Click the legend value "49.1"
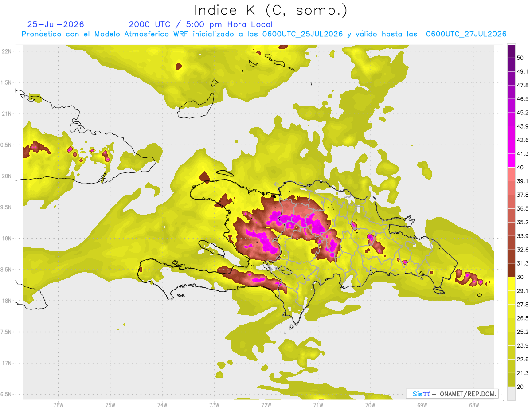The height and width of the screenshot is (411, 532). [x=523, y=71]
